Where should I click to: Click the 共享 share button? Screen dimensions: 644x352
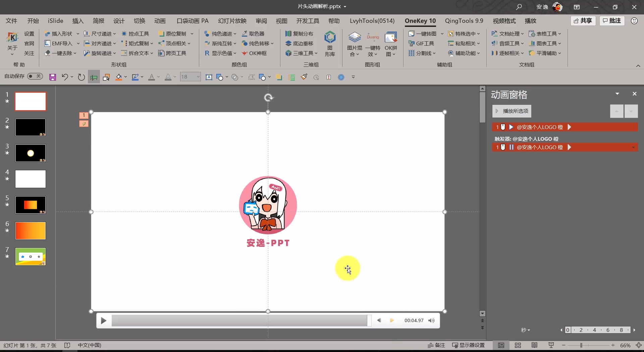pyautogui.click(x=583, y=21)
